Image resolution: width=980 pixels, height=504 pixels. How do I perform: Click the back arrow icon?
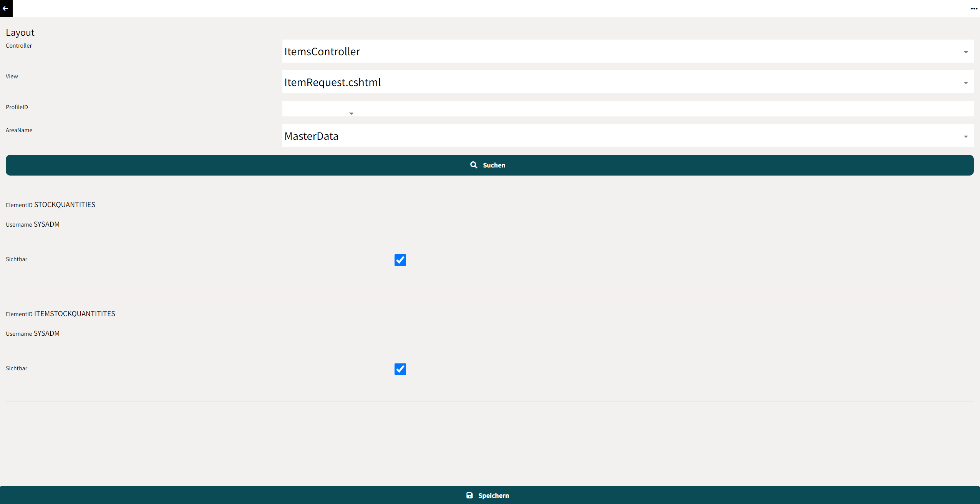pos(6,8)
